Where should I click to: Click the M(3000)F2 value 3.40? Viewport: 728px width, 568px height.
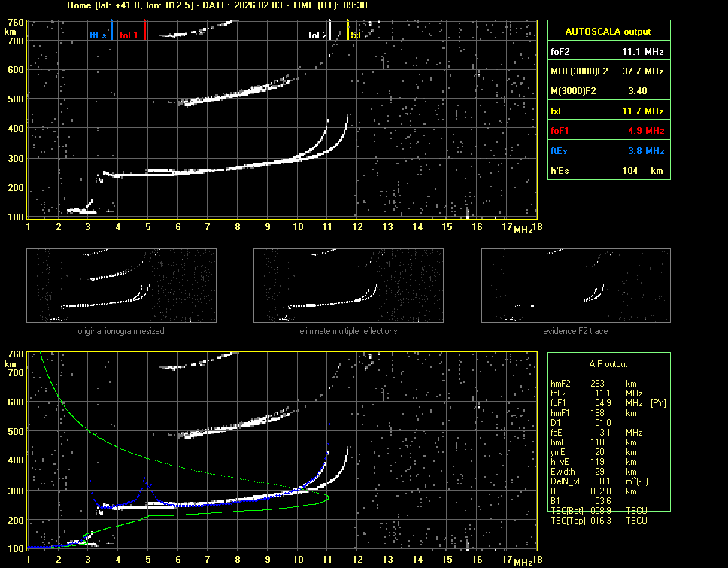[635, 90]
